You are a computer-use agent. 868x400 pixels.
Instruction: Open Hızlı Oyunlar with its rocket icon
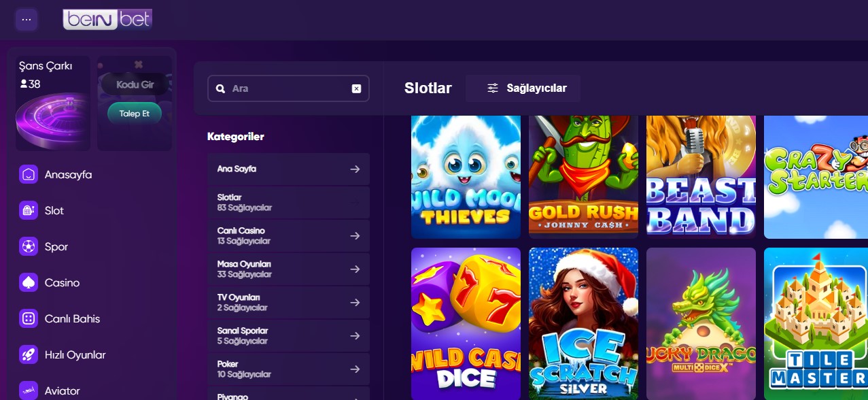tap(28, 354)
